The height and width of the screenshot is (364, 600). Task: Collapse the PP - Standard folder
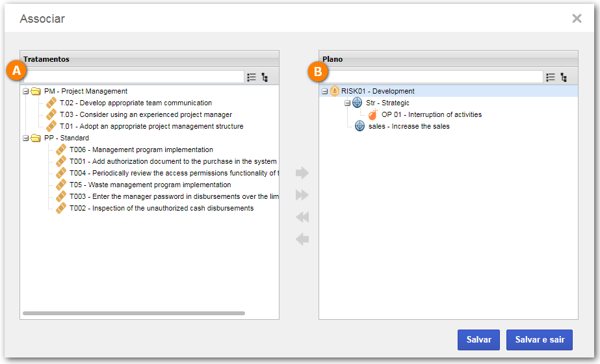click(x=25, y=138)
